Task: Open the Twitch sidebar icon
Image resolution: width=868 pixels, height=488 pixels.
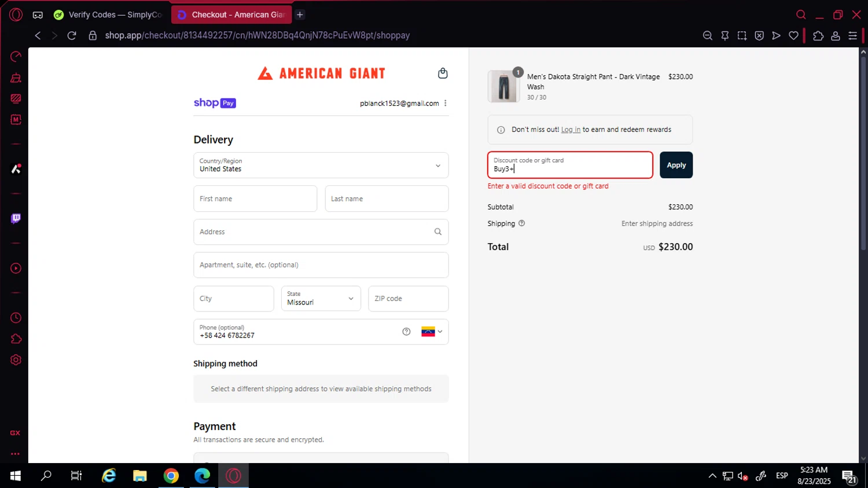Action: coord(16,218)
